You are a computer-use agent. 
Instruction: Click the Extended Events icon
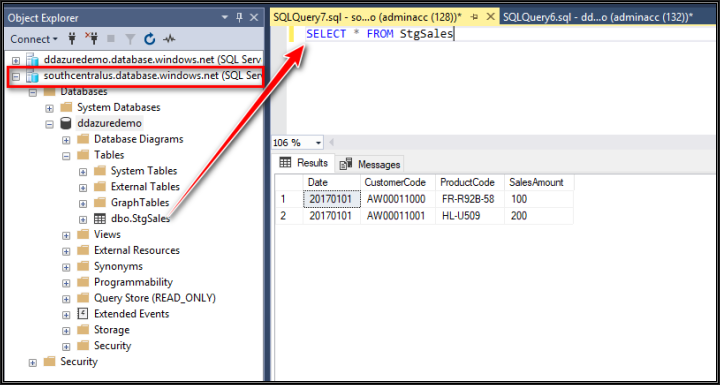(82, 314)
